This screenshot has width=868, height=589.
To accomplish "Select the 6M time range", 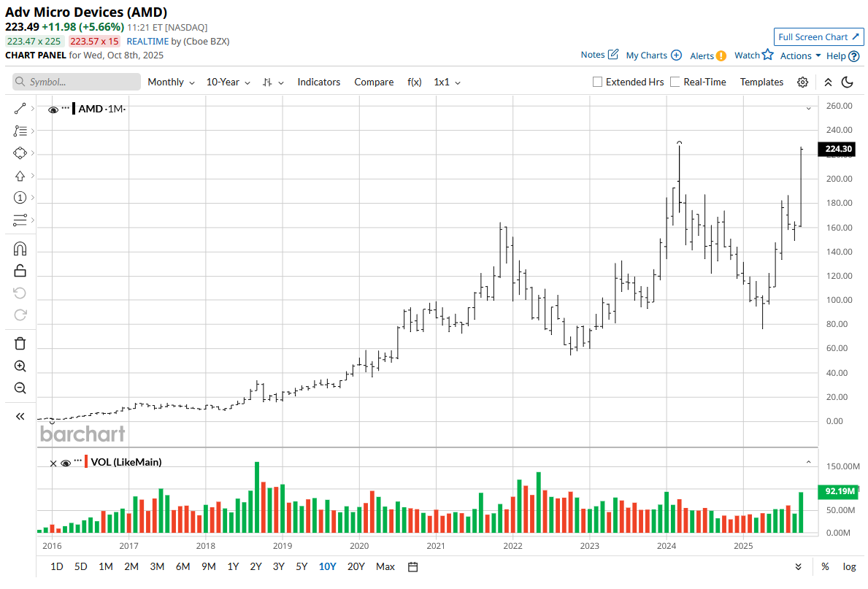I will pyautogui.click(x=183, y=567).
